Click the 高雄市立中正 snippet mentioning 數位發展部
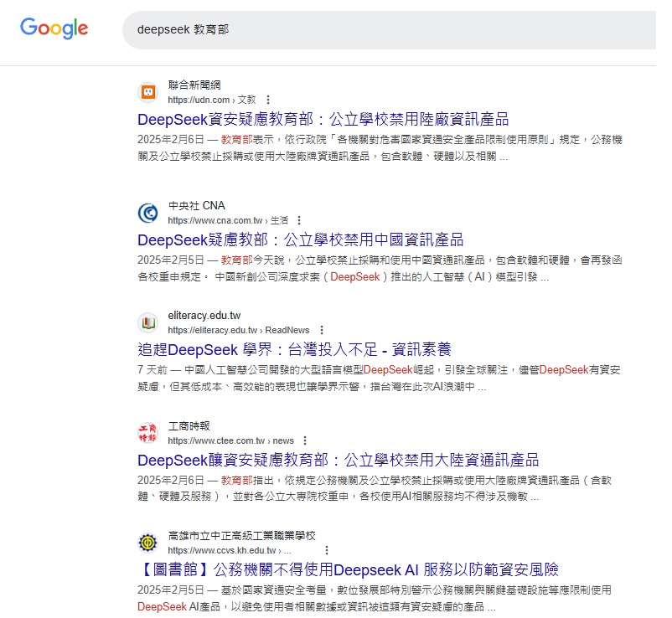This screenshot has width=672, height=618. tap(375, 598)
